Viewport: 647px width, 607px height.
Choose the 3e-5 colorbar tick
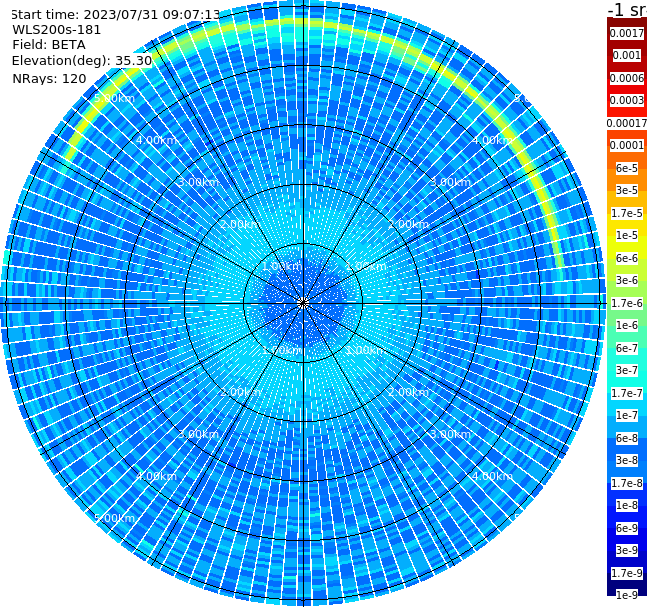pyautogui.click(x=627, y=190)
